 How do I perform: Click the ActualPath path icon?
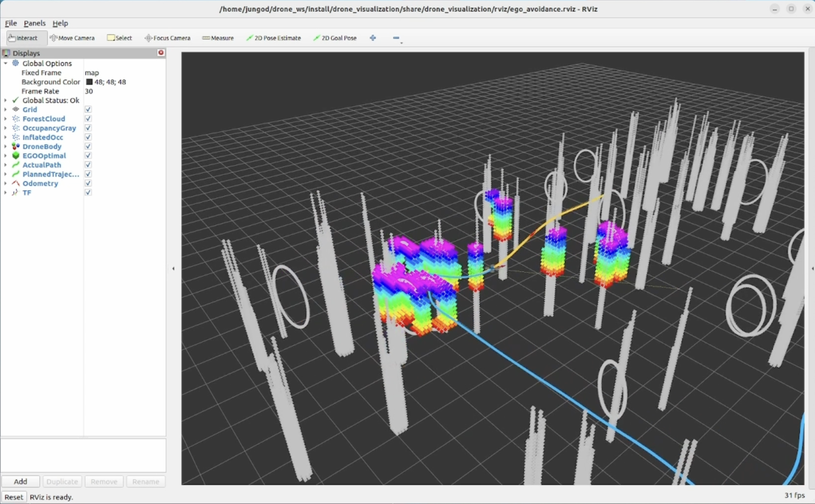(x=16, y=165)
